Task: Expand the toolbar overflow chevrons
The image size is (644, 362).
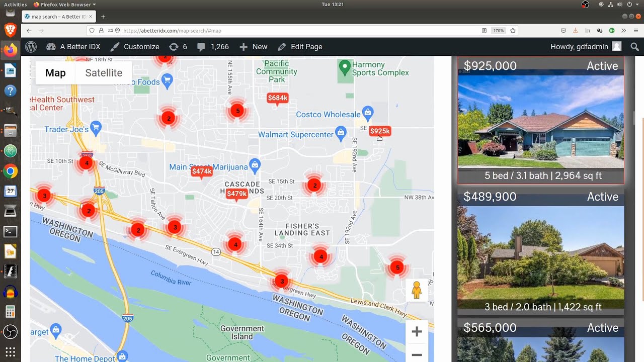Action: point(624,31)
